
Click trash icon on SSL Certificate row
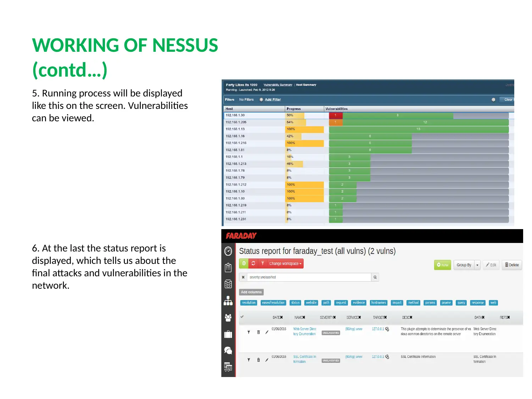[x=258, y=360]
